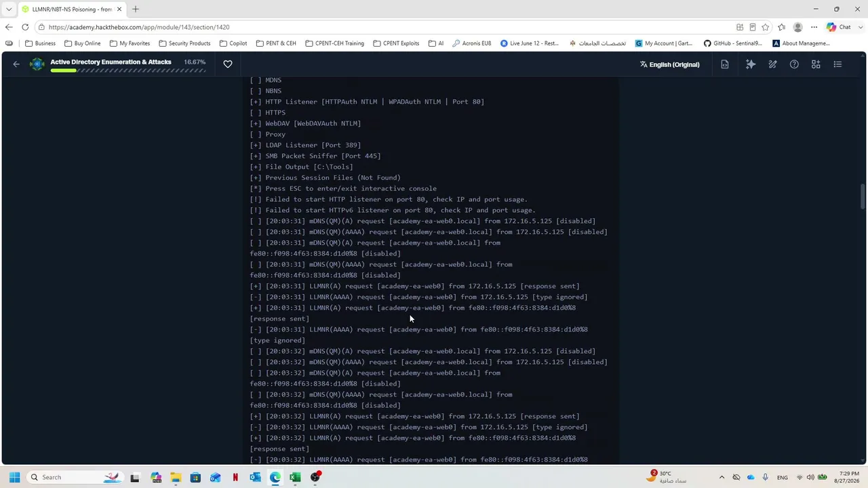Open immersive reader icon in address bar
868x488 pixels.
click(753, 27)
